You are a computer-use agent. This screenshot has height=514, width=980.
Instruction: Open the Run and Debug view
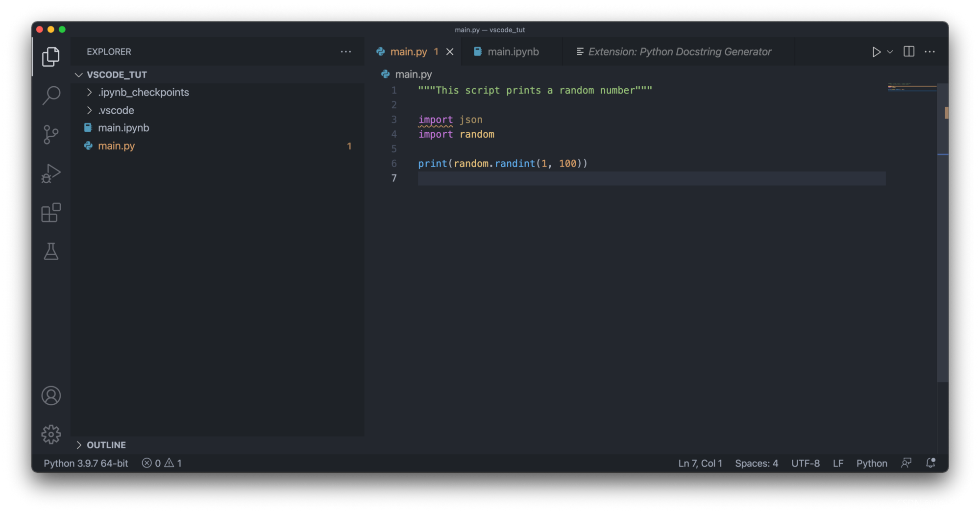click(51, 173)
